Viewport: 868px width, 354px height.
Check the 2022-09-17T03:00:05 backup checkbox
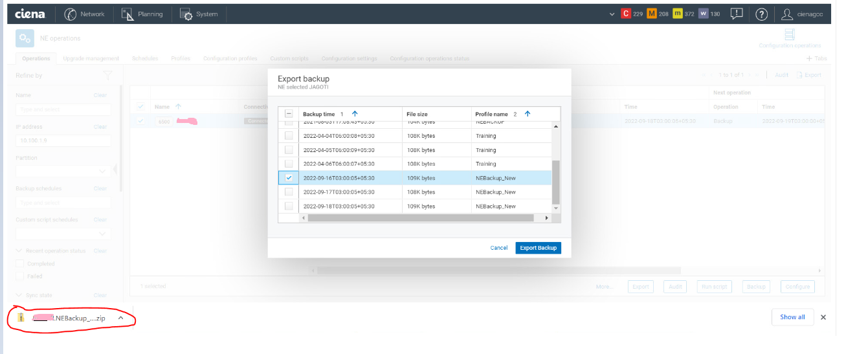[x=289, y=192]
